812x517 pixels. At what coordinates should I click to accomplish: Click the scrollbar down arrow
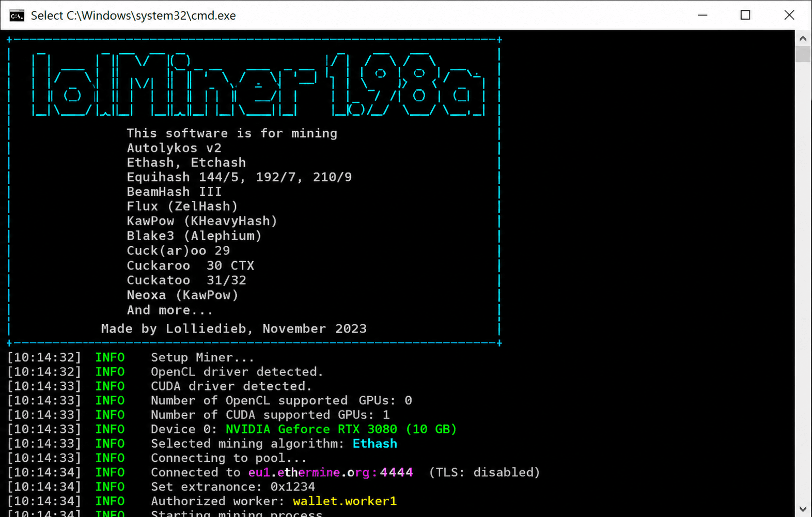(x=803, y=509)
